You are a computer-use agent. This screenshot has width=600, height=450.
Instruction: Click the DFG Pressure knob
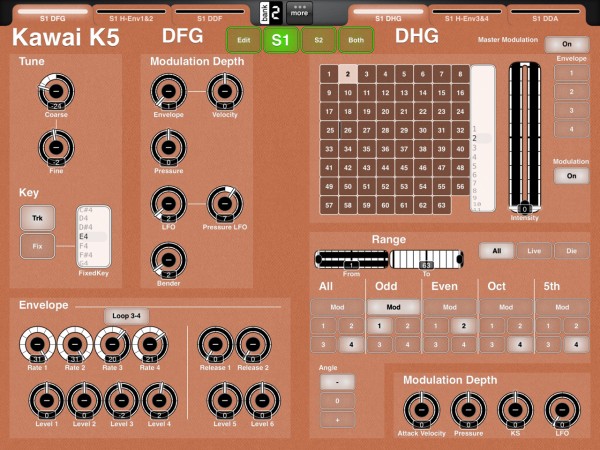[168, 147]
